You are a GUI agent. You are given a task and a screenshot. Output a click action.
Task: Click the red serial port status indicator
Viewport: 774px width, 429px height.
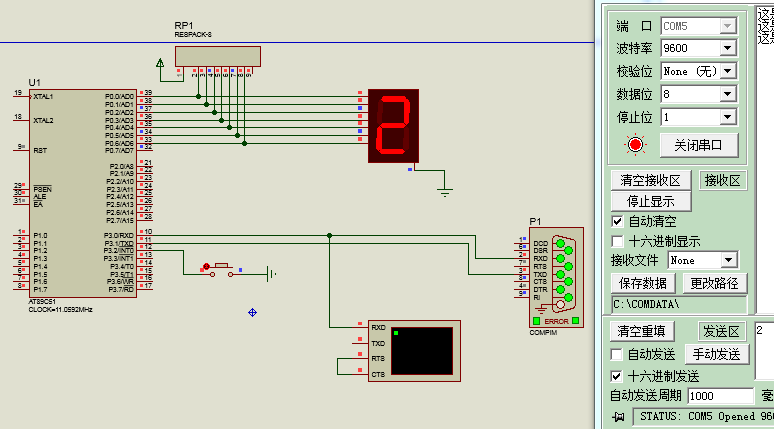click(x=636, y=145)
